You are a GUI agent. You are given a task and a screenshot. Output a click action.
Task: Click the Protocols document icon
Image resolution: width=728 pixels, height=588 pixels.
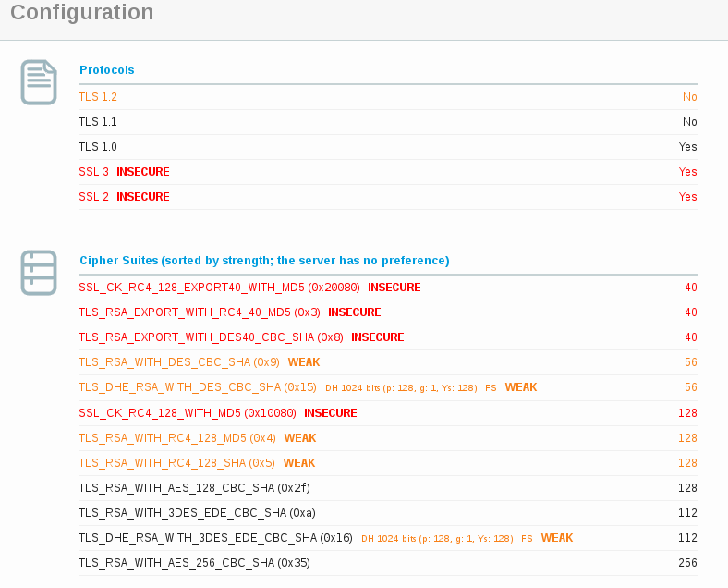(39, 82)
